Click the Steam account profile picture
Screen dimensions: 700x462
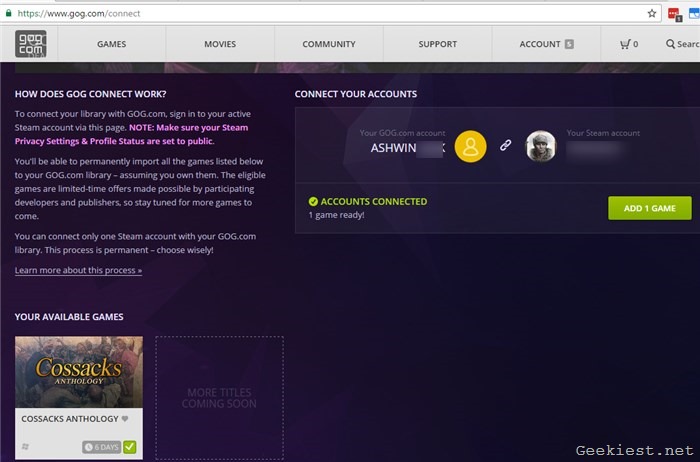point(541,147)
